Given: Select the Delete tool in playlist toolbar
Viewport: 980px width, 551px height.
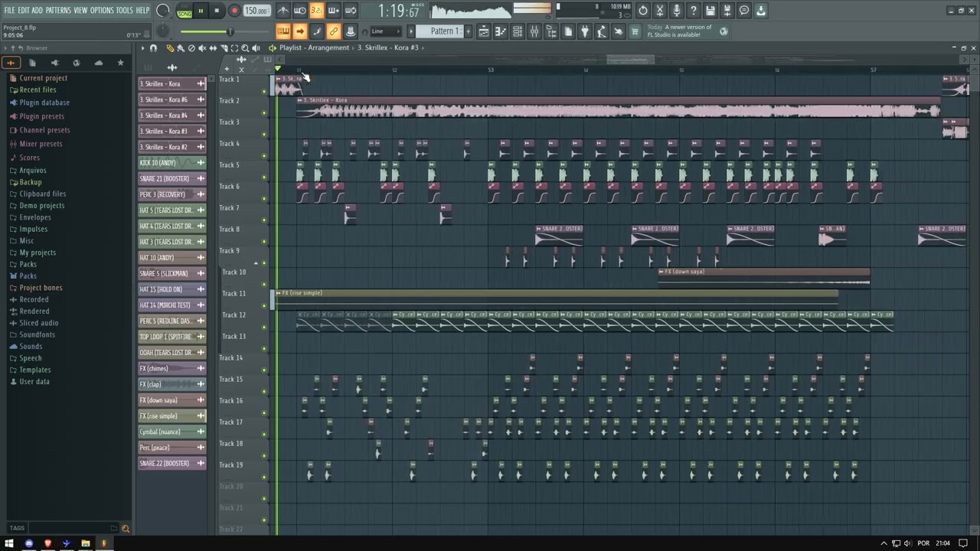Looking at the screenshot, I should pyautogui.click(x=191, y=48).
